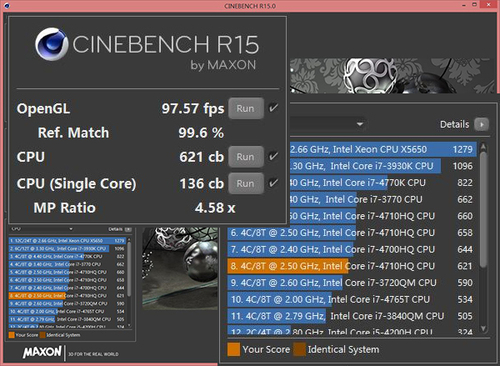The height and width of the screenshot is (366, 500).
Task: Click the MAXON logo at bottom left
Action: click(42, 353)
